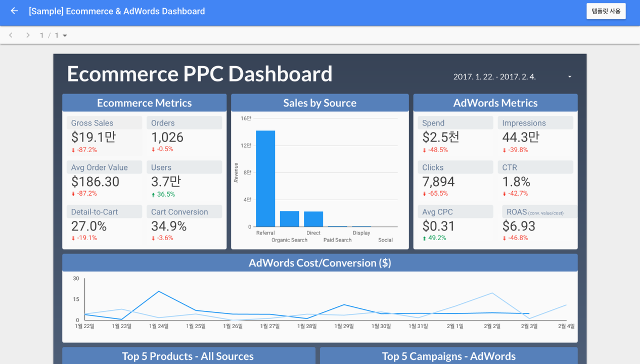
Task: Click the Avg CPC value $0.31
Action: point(438,226)
